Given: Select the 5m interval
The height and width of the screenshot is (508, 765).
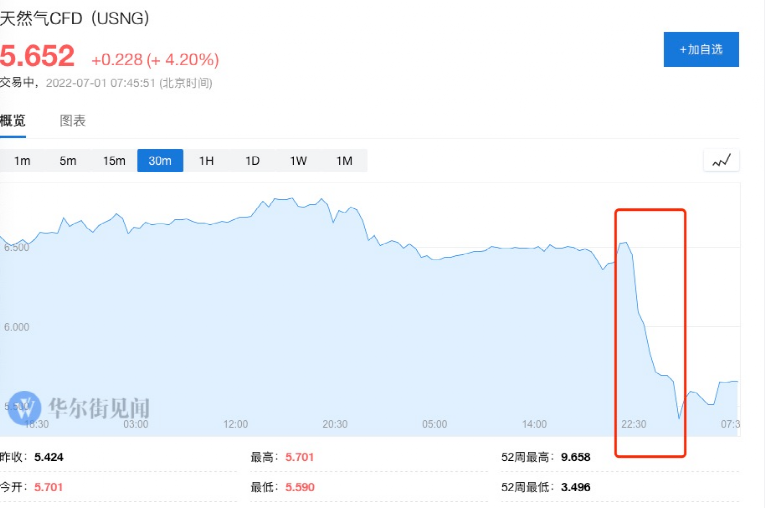Looking at the screenshot, I should point(68,161).
